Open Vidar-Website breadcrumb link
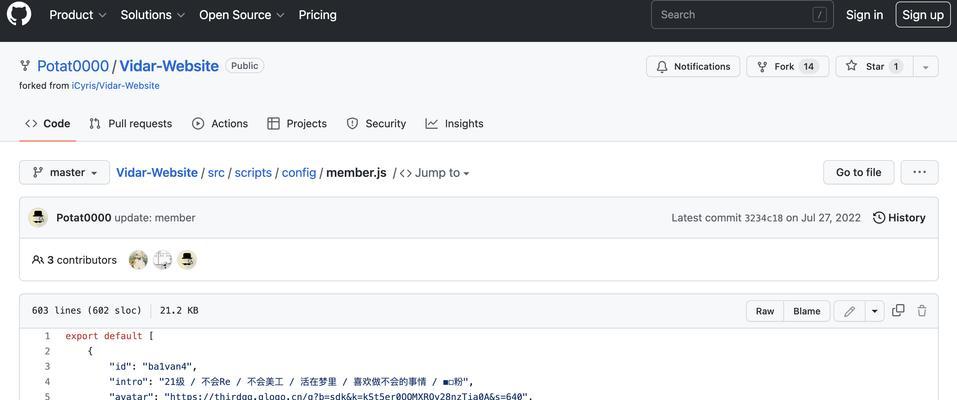This screenshot has height=400, width=957. click(x=157, y=173)
